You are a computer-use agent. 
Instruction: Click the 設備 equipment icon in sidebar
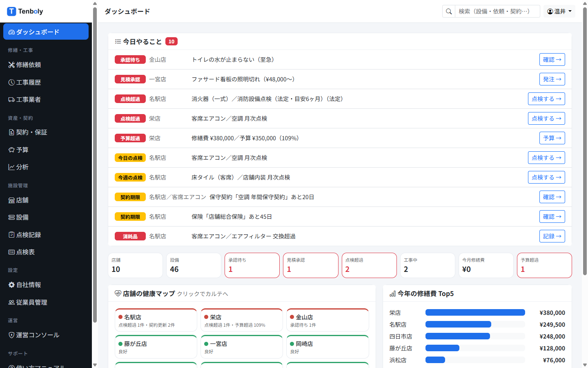pos(11,217)
